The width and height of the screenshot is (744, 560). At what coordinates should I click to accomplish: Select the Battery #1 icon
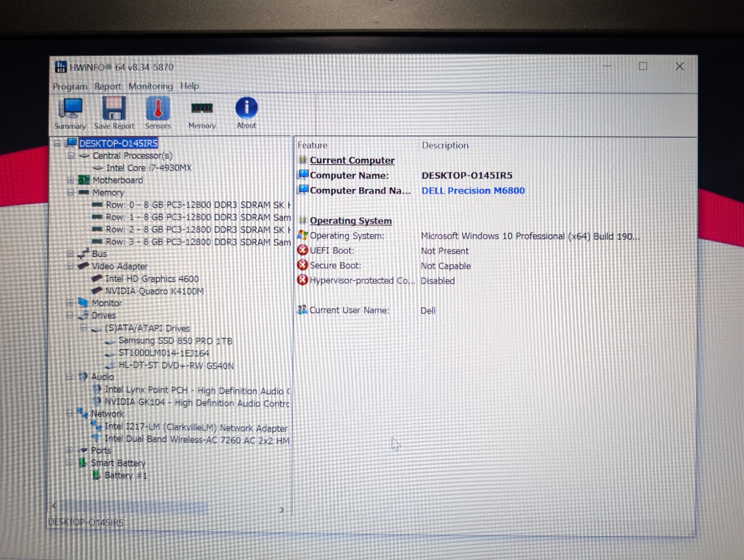click(96, 475)
